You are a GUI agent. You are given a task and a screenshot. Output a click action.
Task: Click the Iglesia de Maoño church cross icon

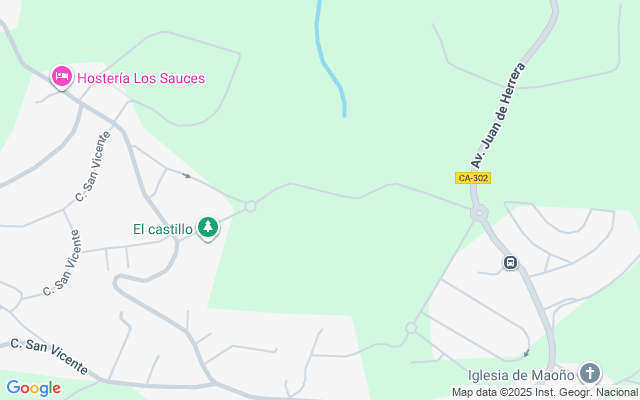(589, 373)
